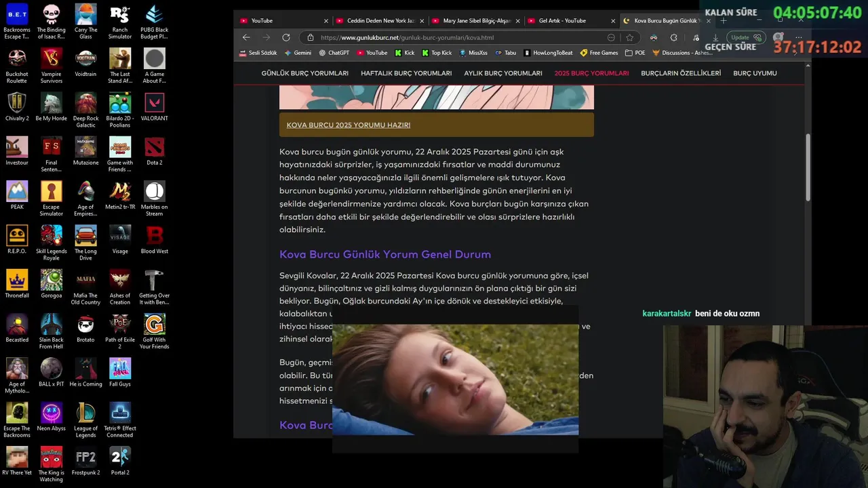The height and width of the screenshot is (488, 868).
Task: Open Vampire Survivors shortcut
Action: [51, 66]
